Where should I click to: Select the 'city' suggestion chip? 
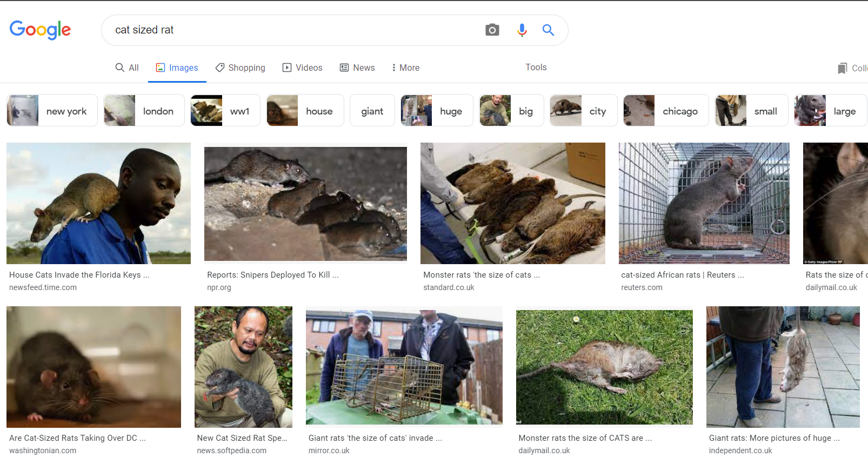coord(584,111)
